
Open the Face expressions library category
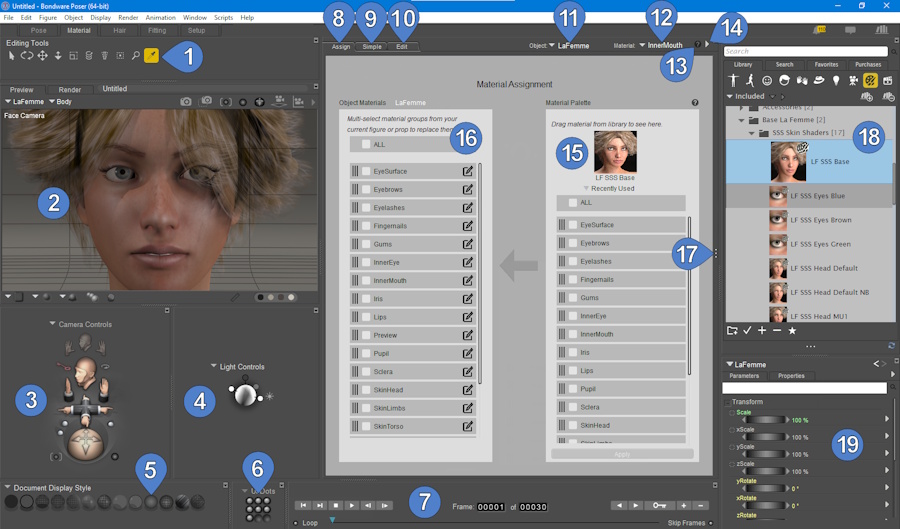coord(767,80)
